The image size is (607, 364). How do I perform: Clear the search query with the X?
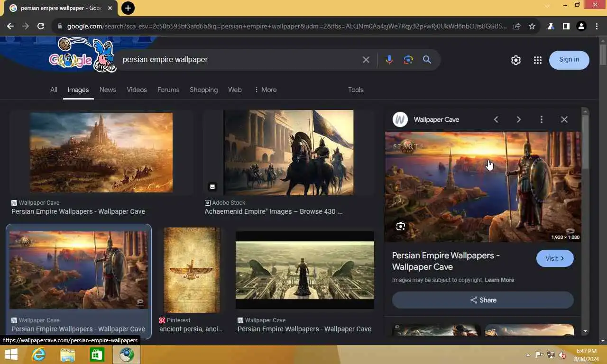366,60
